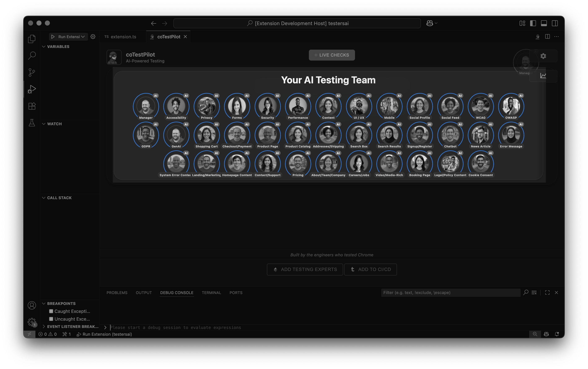This screenshot has width=588, height=369.
Task: Open the coTestPilot chart analytics icon
Action: tap(543, 76)
